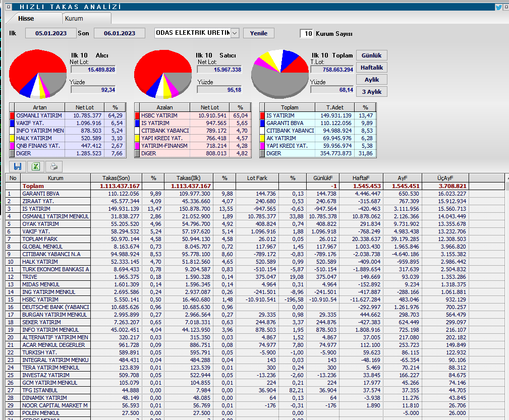509x420 pixels.
Task: Sort by HaftaF column header
Action: (361, 178)
